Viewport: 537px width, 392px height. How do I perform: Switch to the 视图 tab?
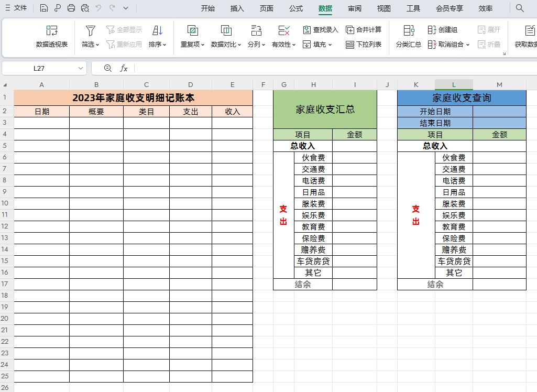click(383, 8)
